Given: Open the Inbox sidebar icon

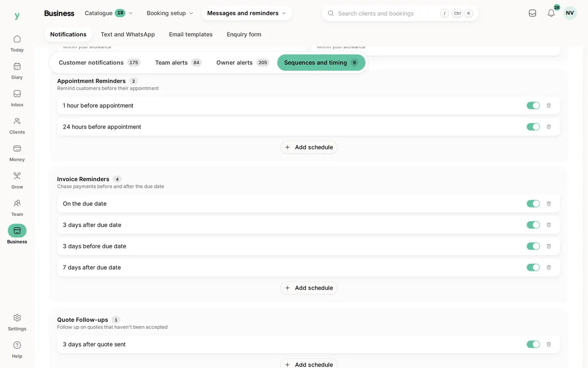Looking at the screenshot, I should point(17,98).
